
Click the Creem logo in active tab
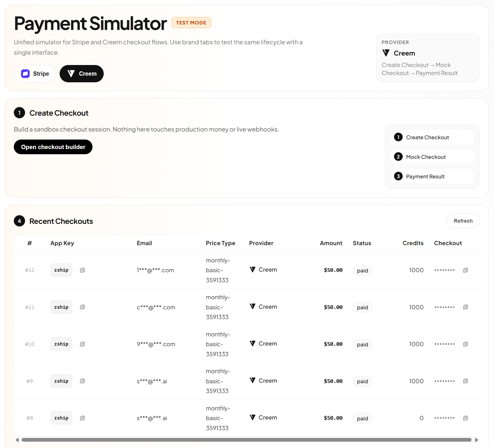(x=71, y=74)
